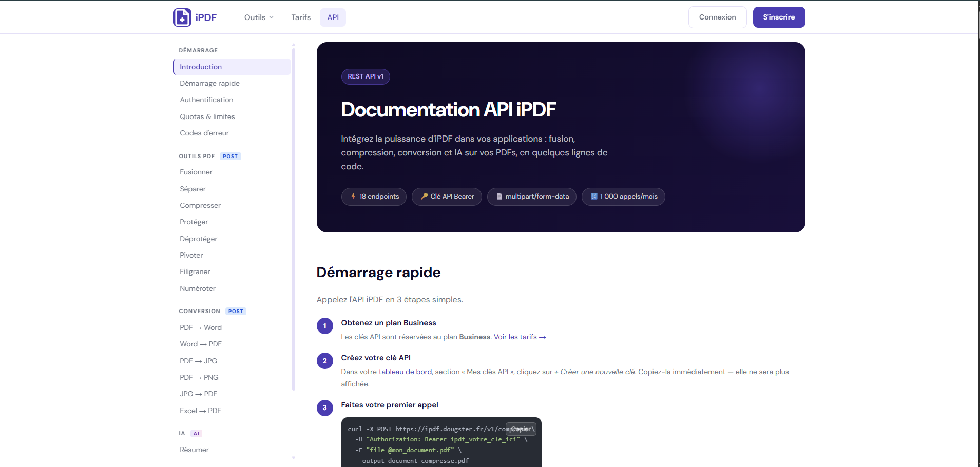Click the document icon by multipart/form-data
This screenshot has height=467, width=980.
(x=499, y=197)
